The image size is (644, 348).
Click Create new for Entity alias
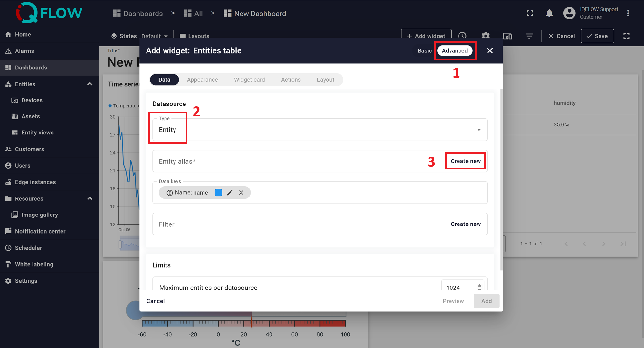tap(465, 161)
